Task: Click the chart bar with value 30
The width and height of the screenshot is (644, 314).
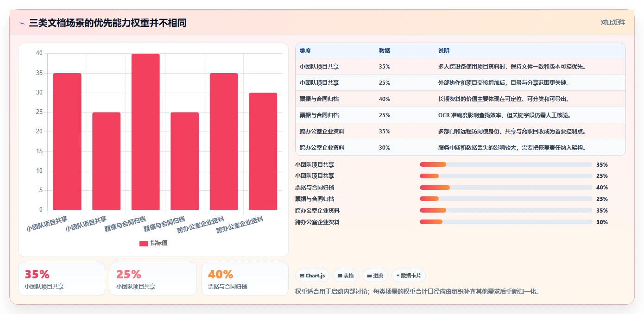Action: click(263, 151)
